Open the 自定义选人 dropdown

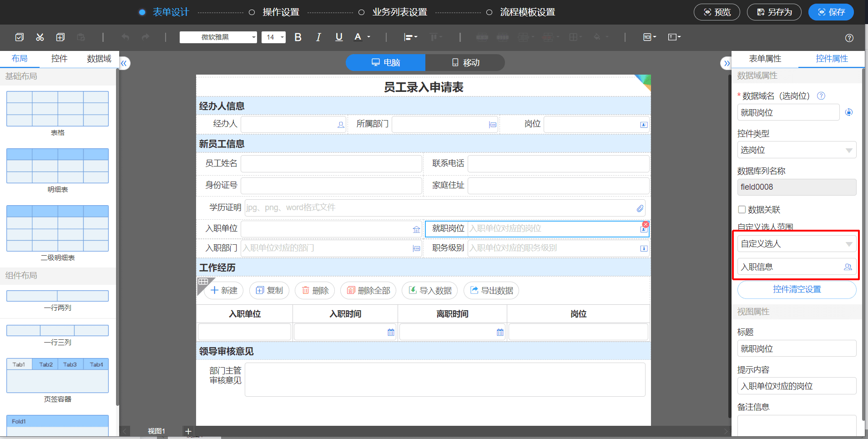[x=797, y=244]
